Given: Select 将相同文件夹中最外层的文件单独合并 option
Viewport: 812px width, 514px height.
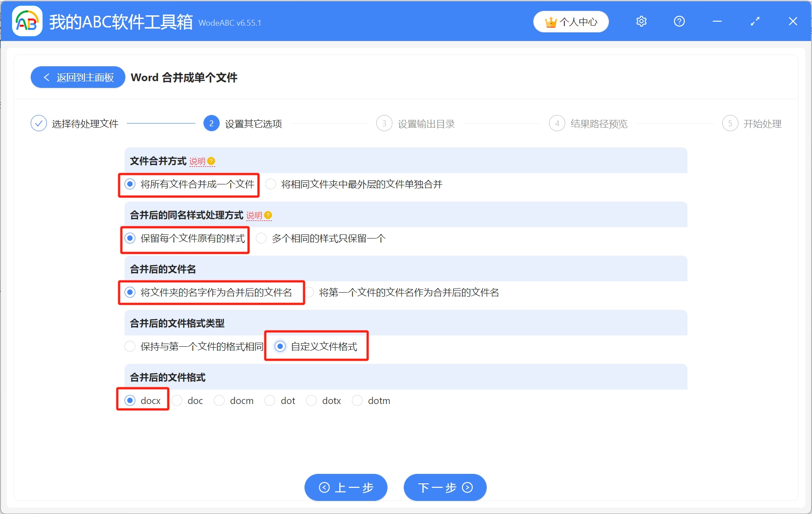Looking at the screenshot, I should [x=271, y=184].
